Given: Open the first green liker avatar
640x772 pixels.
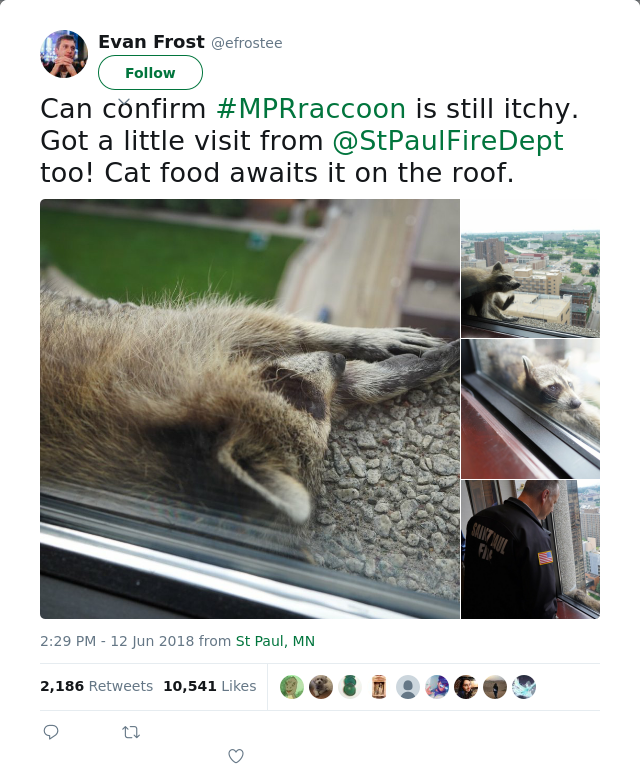Looking at the screenshot, I should (292, 687).
